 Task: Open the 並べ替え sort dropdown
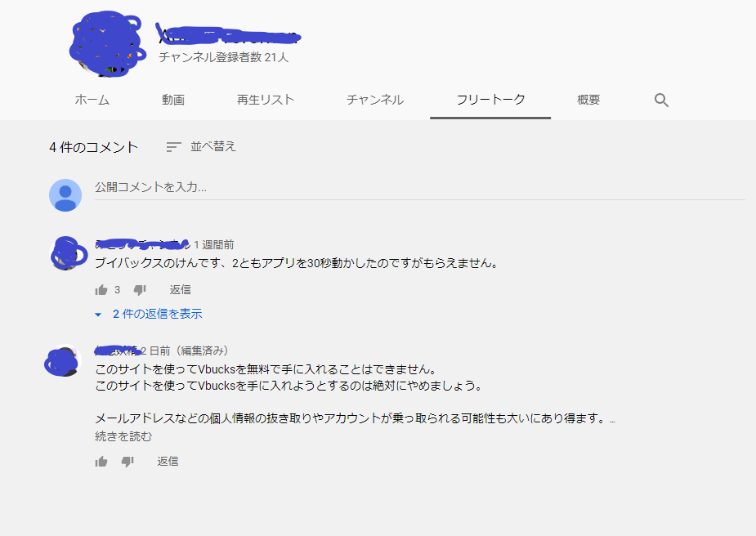[201, 146]
